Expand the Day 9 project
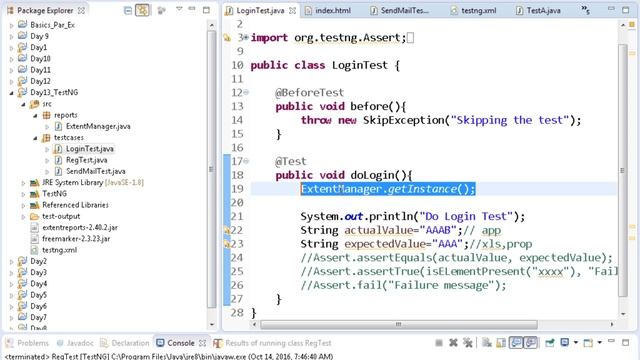The height and width of the screenshot is (360, 640). tap(11, 37)
